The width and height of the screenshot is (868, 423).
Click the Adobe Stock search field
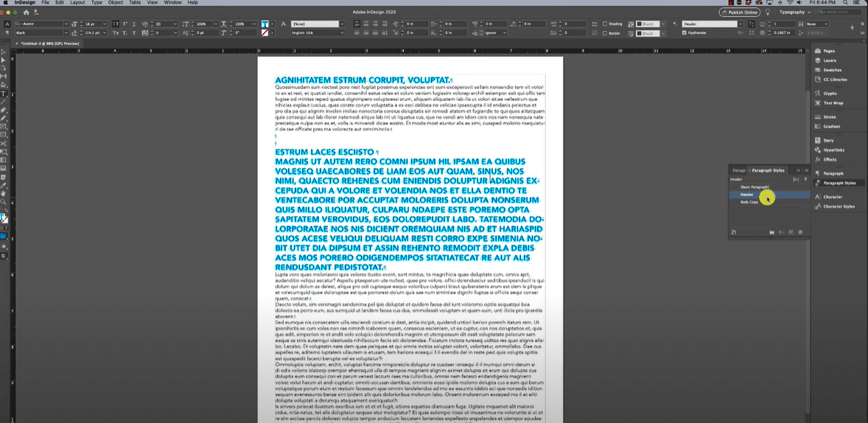pos(841,12)
